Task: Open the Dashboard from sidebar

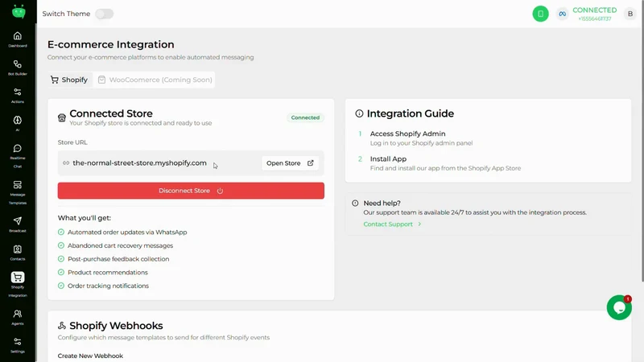Action: [x=17, y=39]
